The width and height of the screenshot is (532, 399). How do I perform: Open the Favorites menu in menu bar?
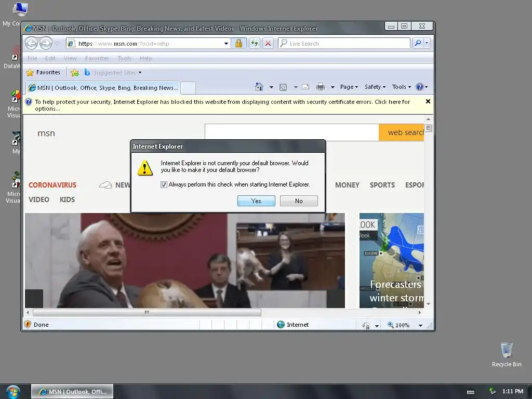(97, 58)
